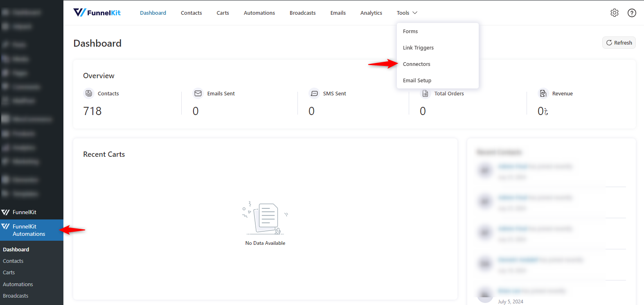644x305 pixels.
Task: Open the help question mark icon
Action: click(x=632, y=13)
